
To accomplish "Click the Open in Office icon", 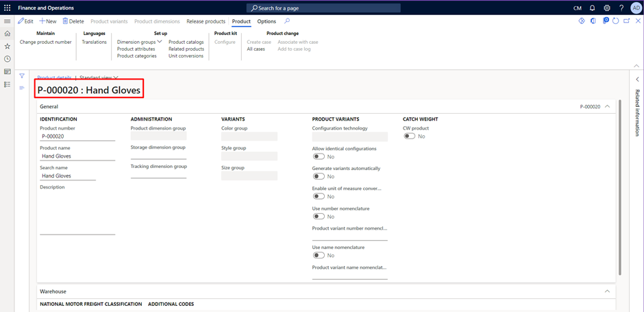I will coord(593,21).
